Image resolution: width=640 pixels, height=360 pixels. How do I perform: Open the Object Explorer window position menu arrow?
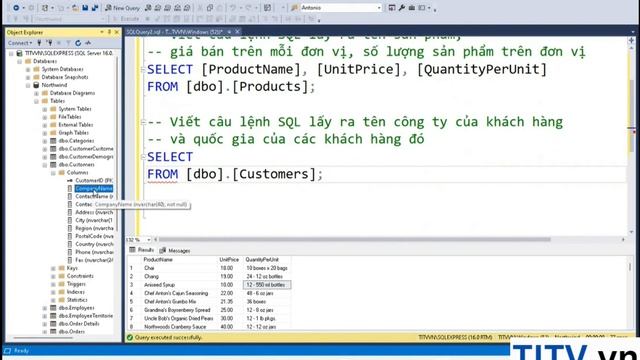click(x=102, y=32)
